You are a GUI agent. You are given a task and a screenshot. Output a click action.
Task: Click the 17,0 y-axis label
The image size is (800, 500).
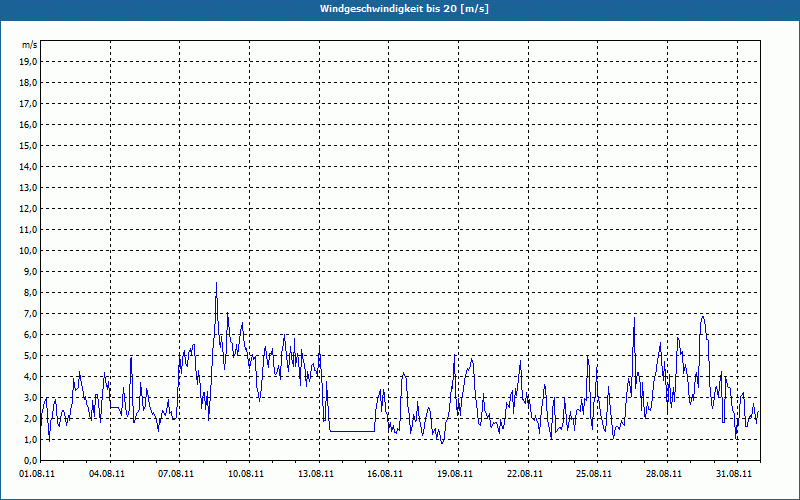pyautogui.click(x=28, y=104)
